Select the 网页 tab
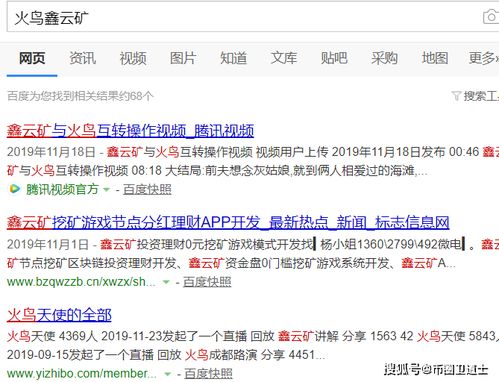Viewport: 499px width, 382px height. pyautogui.click(x=32, y=58)
